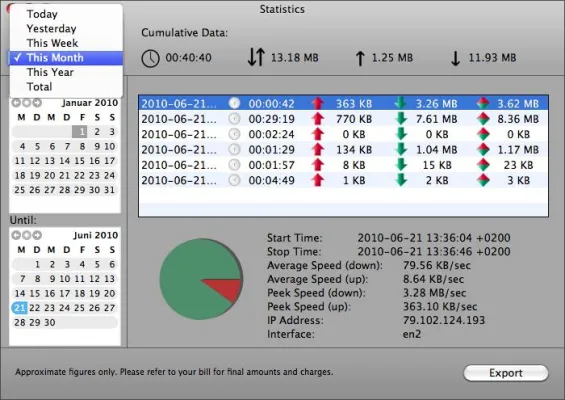Click clock icon in the 00:04:49 row
Screen dimensions: 565x400
pos(234,180)
